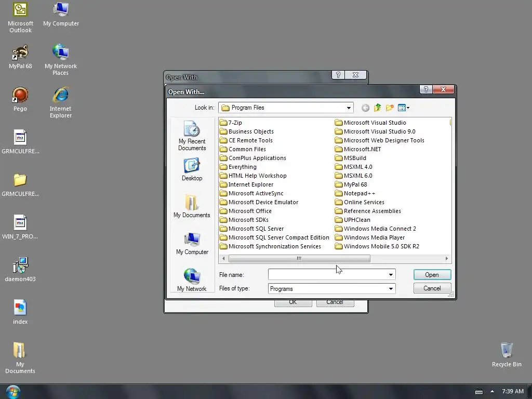Click left scroll arrow of file list

pos(223,259)
